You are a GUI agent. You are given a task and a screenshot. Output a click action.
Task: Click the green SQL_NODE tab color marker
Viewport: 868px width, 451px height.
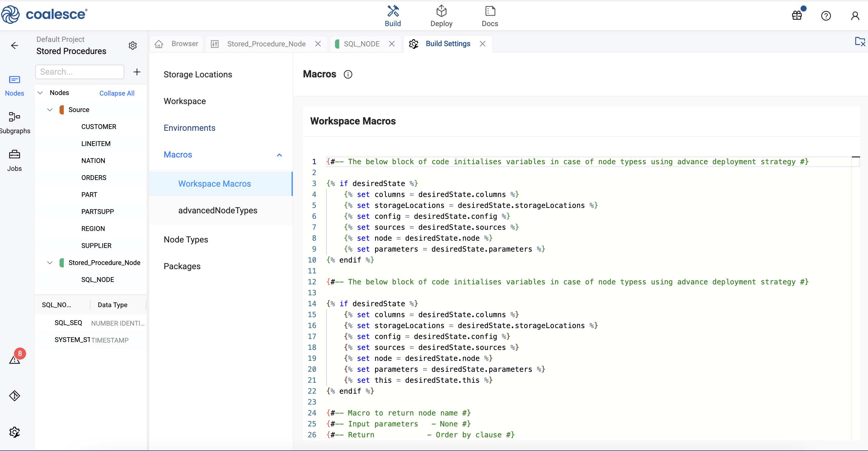pos(337,44)
